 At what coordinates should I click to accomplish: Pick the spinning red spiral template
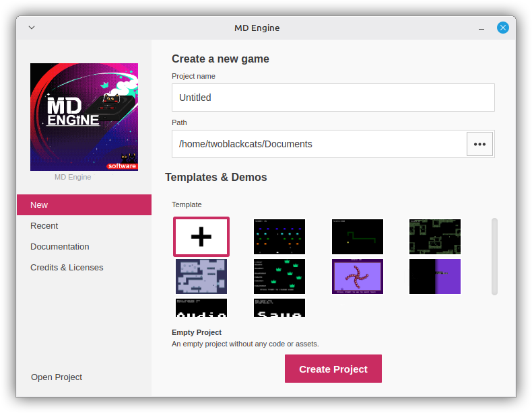tap(357, 276)
